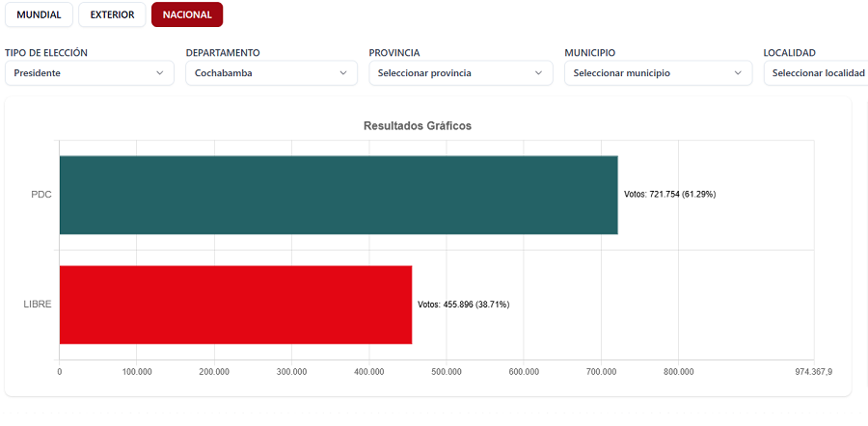
Task: Click the green PDC bar in the chart
Action: pos(338,195)
